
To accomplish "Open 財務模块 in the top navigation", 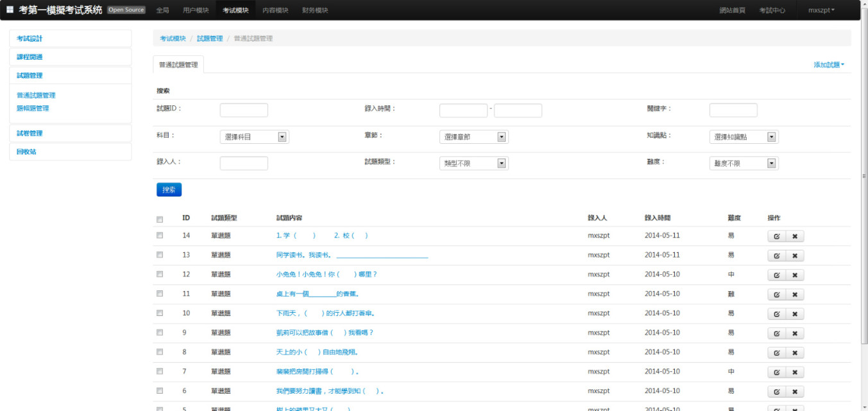I will coord(314,10).
